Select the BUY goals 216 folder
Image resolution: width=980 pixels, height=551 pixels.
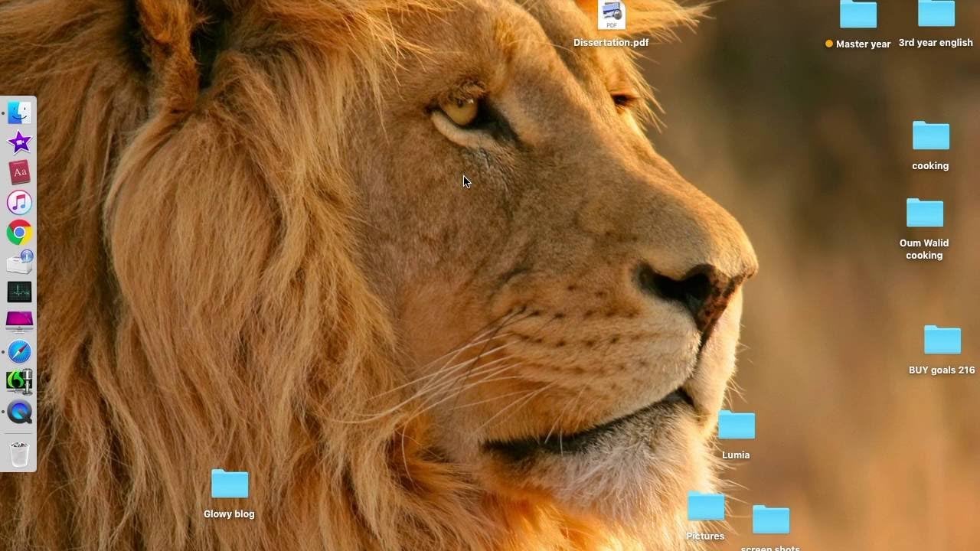pyautogui.click(x=942, y=341)
